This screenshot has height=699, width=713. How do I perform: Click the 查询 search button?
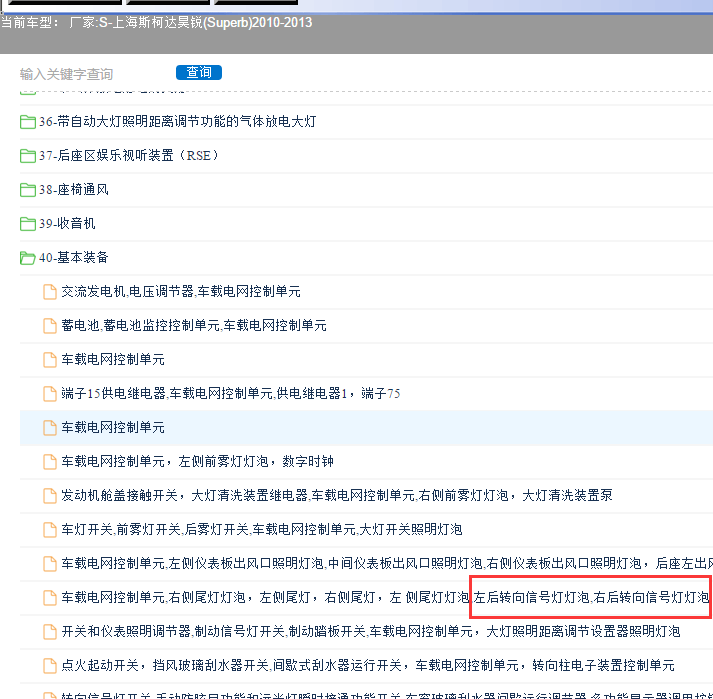[x=199, y=72]
